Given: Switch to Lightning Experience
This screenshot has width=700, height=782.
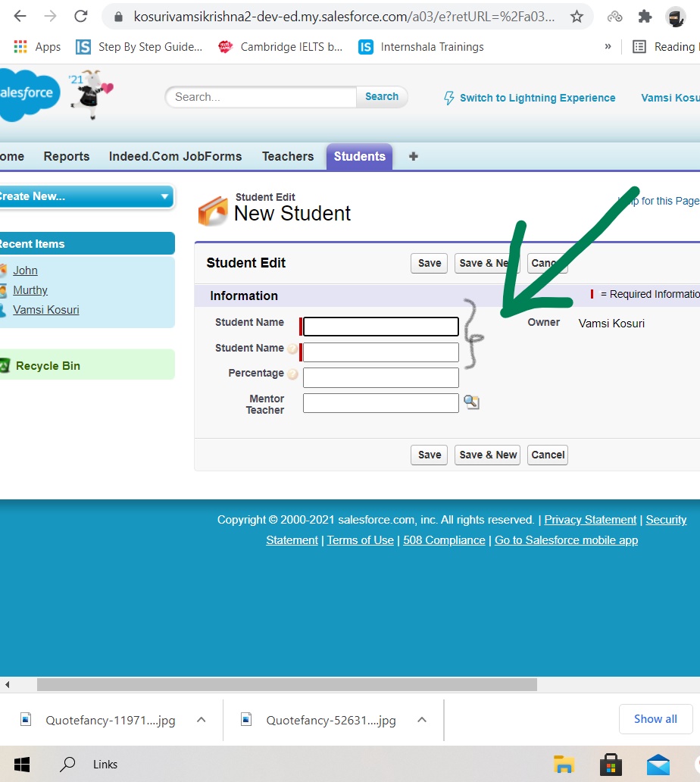Looking at the screenshot, I should (530, 98).
